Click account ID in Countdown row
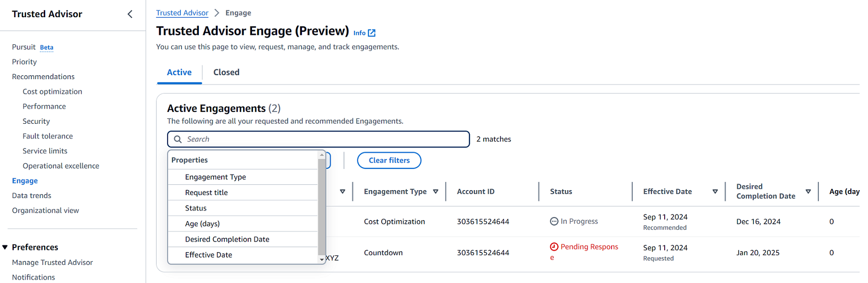The image size is (868, 283). (483, 253)
